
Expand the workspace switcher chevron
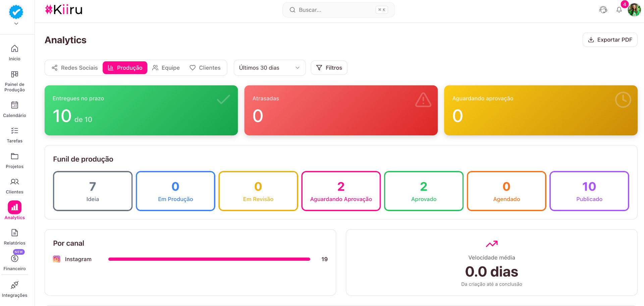coord(16,24)
